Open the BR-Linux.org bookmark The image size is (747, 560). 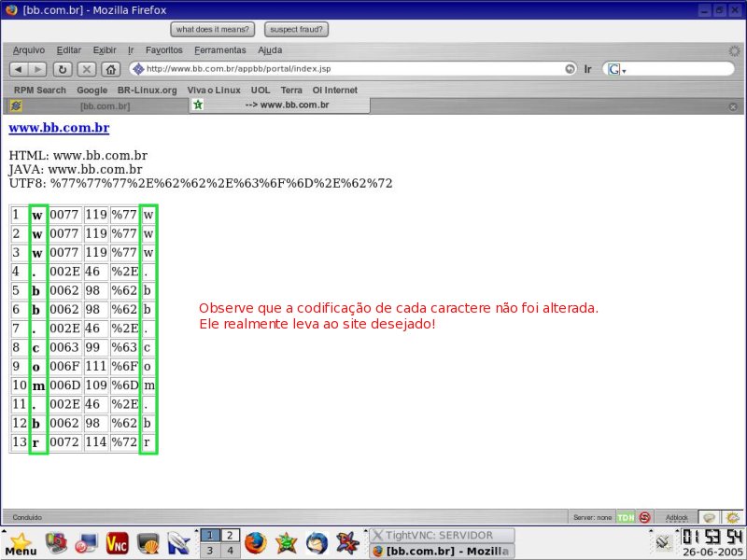[147, 90]
